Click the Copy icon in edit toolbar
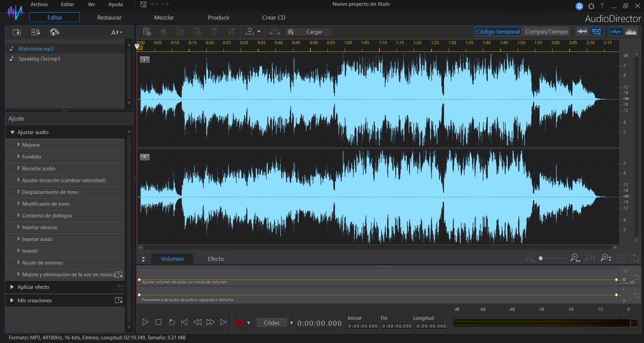The image size is (644, 343). [180, 32]
